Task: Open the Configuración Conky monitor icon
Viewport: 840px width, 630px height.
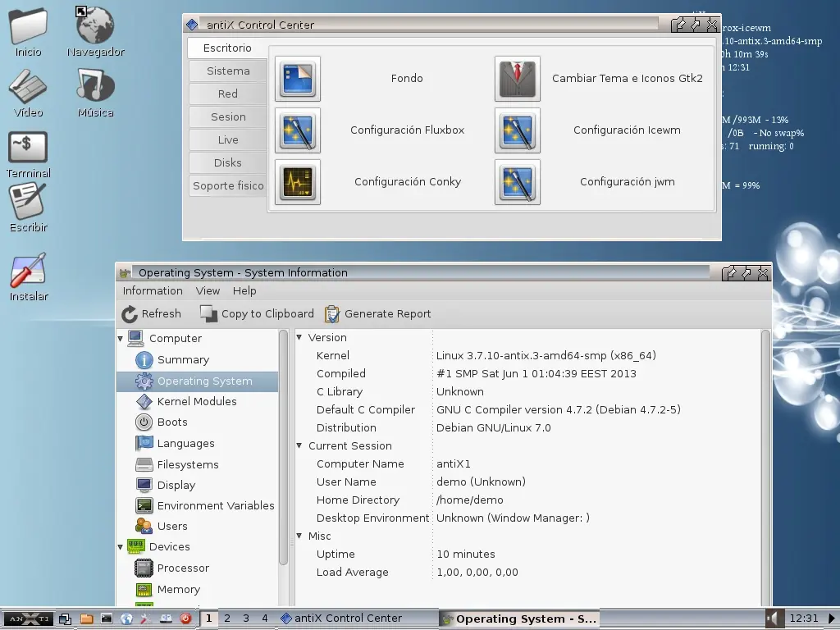Action: tap(298, 182)
